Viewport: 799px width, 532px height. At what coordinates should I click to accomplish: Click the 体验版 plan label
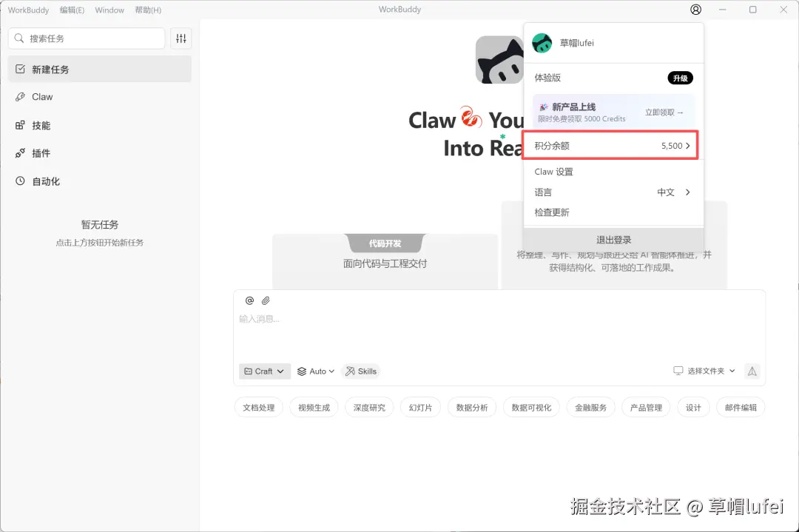(547, 78)
